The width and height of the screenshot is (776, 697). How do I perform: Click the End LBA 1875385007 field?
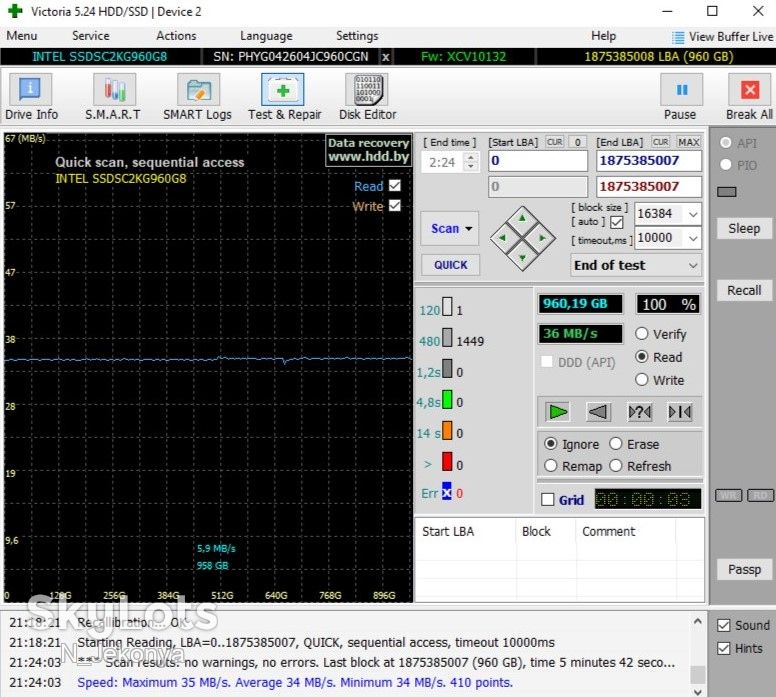pos(649,161)
